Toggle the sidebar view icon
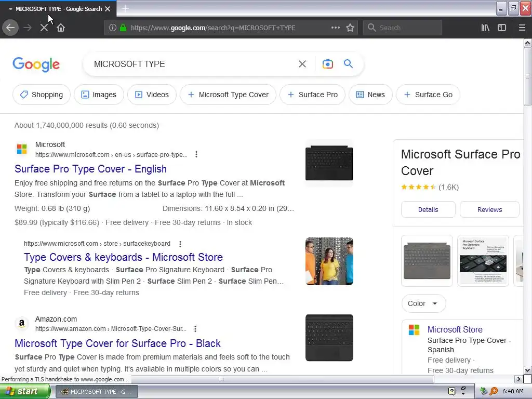 [502, 28]
